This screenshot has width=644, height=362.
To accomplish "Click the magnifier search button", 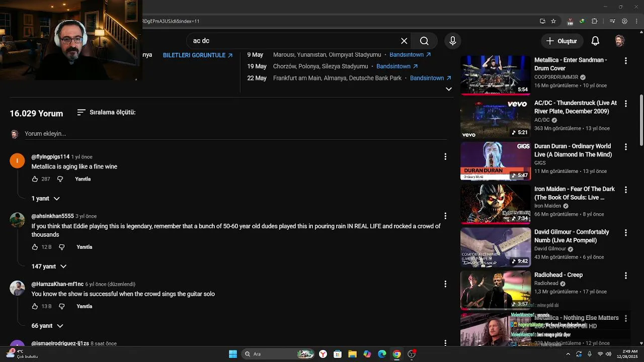I will (x=424, y=41).
